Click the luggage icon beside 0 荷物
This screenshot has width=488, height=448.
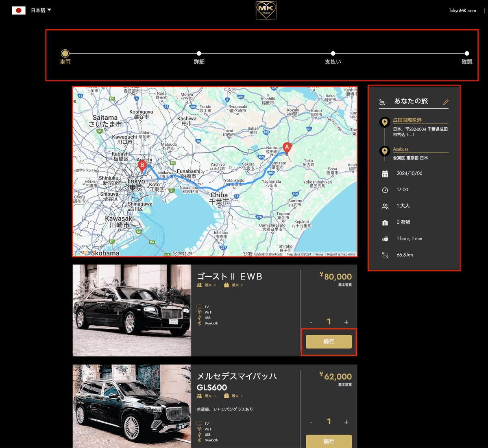(x=385, y=223)
